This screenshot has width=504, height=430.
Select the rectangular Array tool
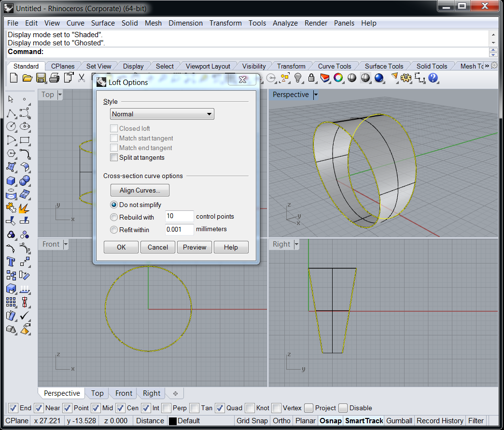[x=11, y=302]
